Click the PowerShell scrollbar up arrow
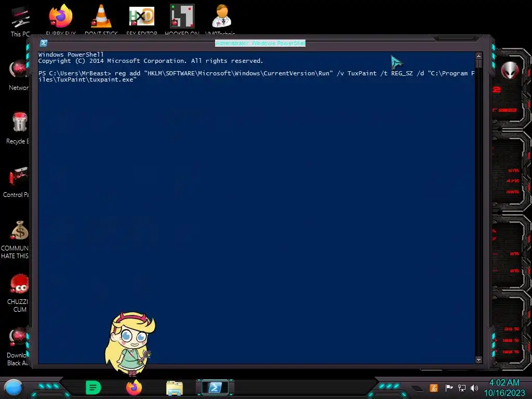Screen dimensions: 532x399 [x=478, y=56]
